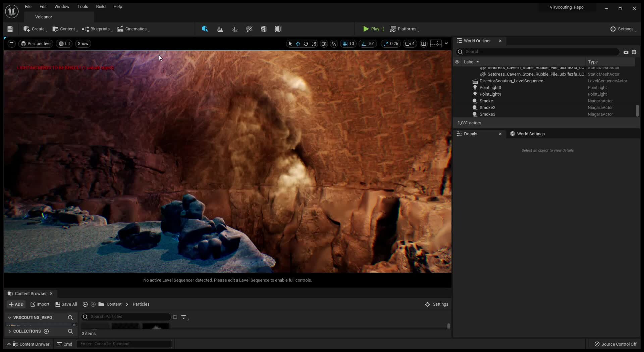Switch to Landscape mode

[220, 29]
